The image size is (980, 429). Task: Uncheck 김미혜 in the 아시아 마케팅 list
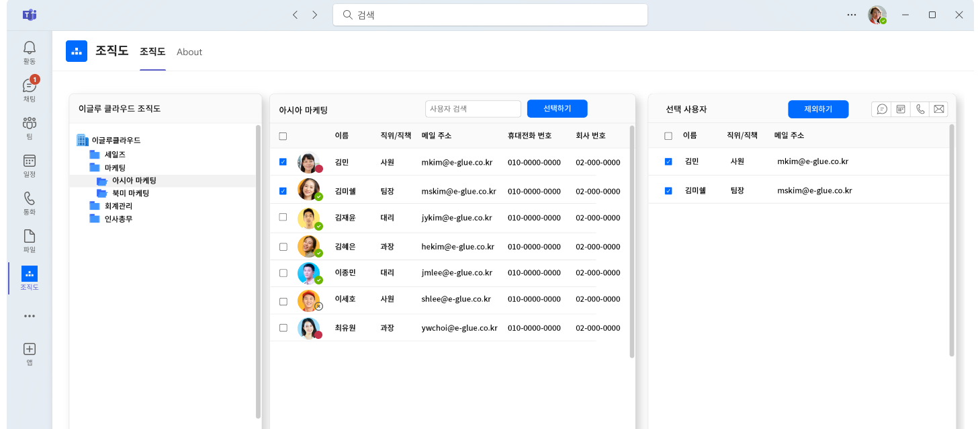283,191
